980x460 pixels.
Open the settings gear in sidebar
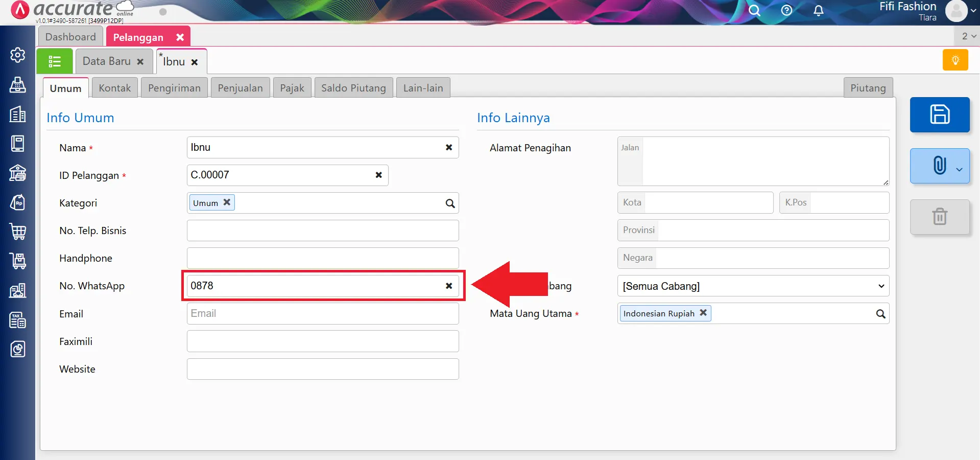pyautogui.click(x=18, y=55)
